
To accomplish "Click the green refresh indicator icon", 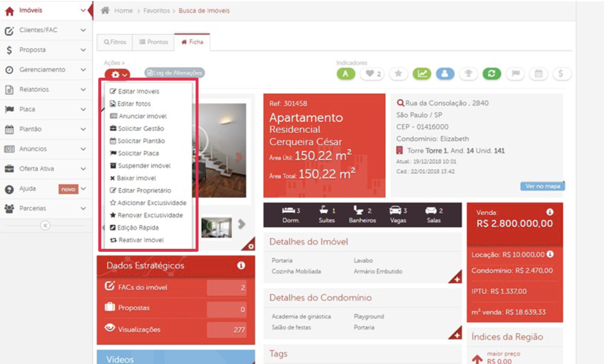I will click(491, 74).
